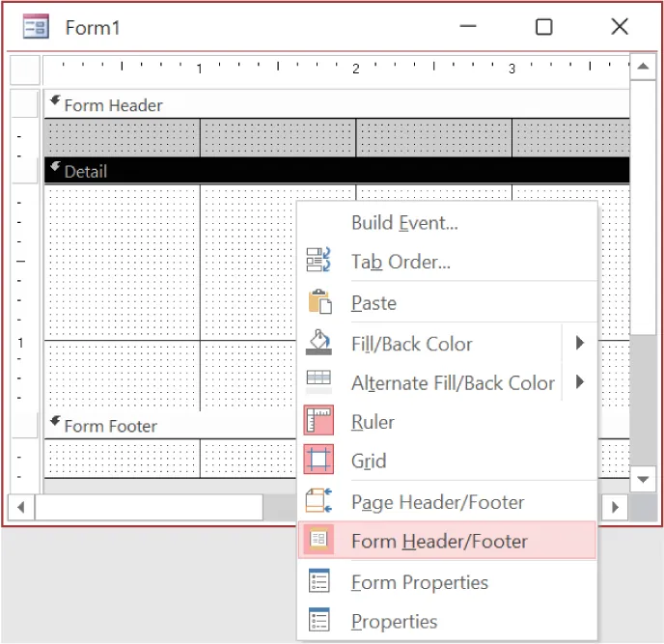This screenshot has height=644, width=664.
Task: Click the Alternate Fill/Back Color icon
Action: pos(318,382)
